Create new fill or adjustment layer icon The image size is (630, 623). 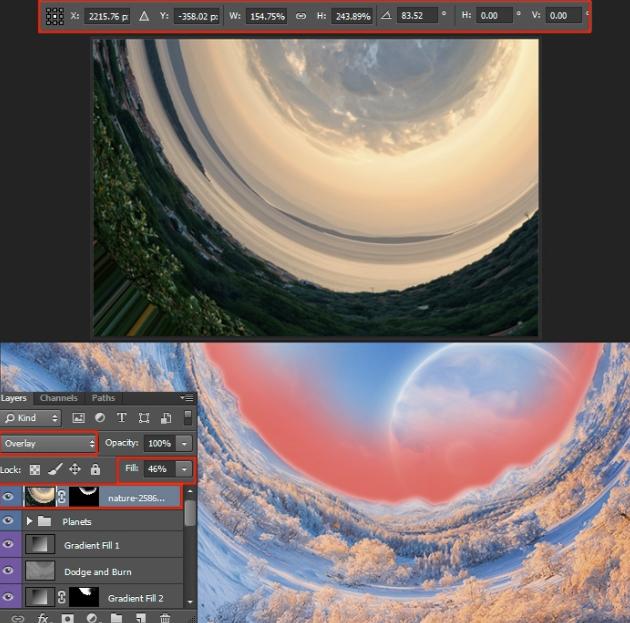tap(92, 618)
